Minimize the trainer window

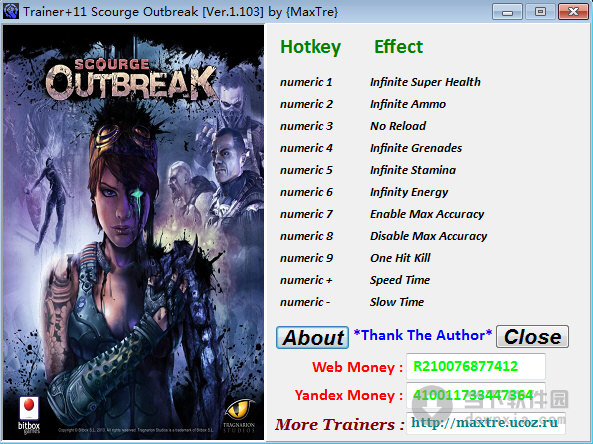[x=507, y=12]
